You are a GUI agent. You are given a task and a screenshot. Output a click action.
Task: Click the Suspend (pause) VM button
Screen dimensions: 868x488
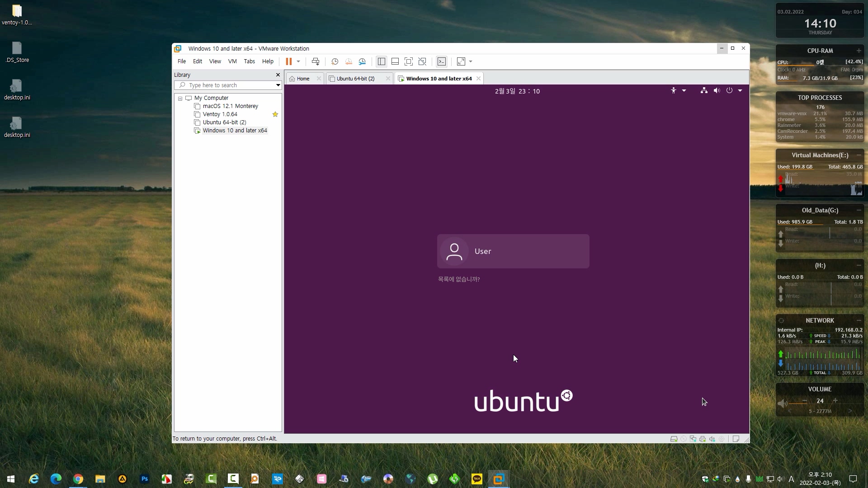point(288,61)
